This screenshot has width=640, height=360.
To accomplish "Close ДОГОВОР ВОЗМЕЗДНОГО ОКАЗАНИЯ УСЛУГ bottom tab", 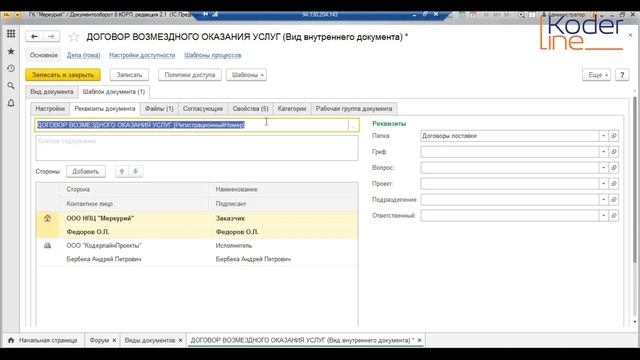I will 419,340.
